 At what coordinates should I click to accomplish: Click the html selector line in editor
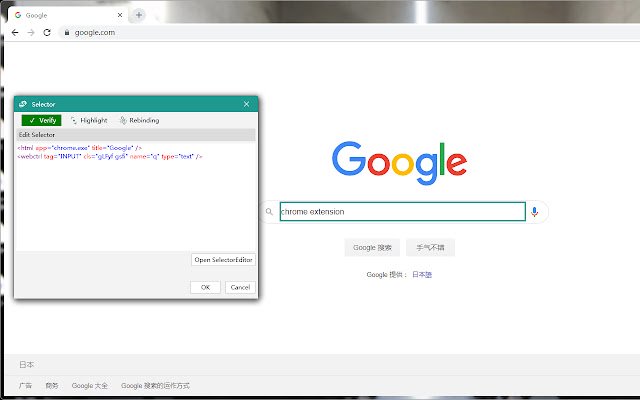coord(80,148)
